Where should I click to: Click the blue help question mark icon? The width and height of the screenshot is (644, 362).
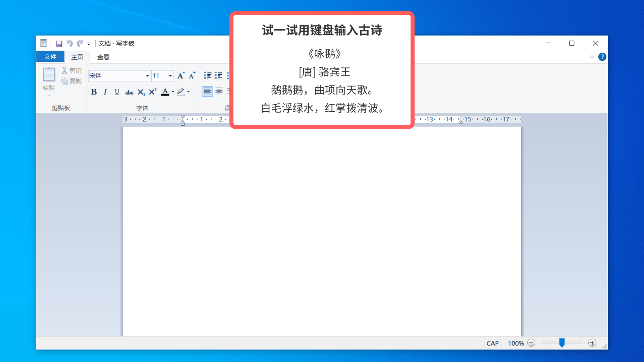(602, 57)
